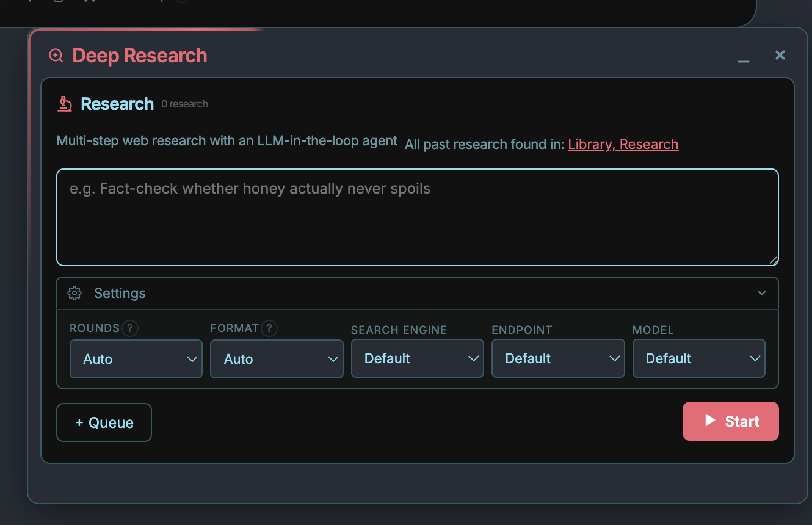Screen dimensions: 812x525
Task: Click the Settings header label
Action: (x=120, y=293)
